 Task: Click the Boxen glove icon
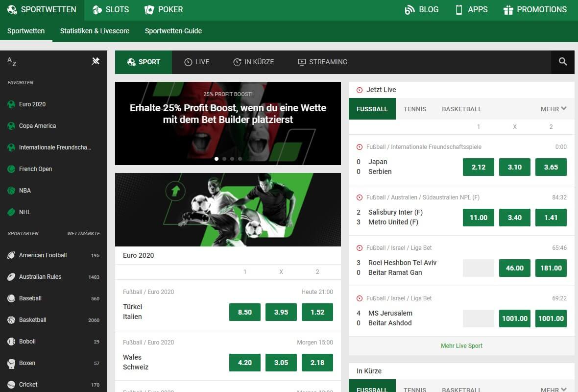click(x=11, y=363)
